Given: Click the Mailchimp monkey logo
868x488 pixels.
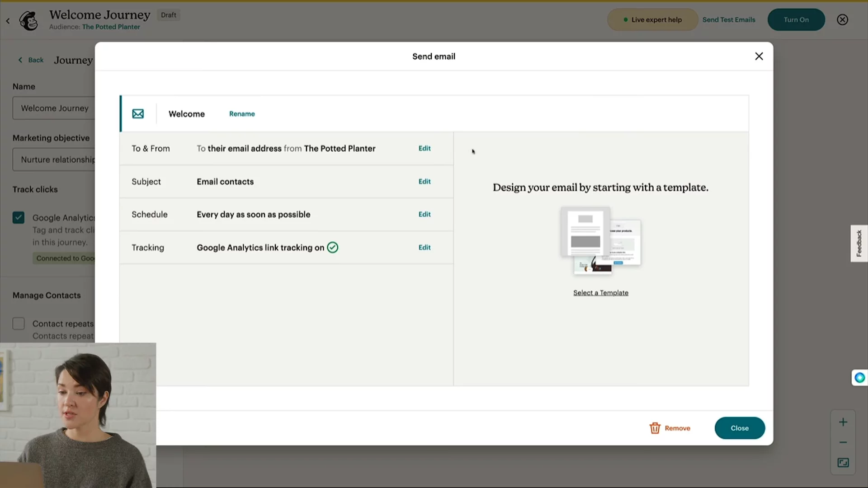Looking at the screenshot, I should [x=28, y=20].
